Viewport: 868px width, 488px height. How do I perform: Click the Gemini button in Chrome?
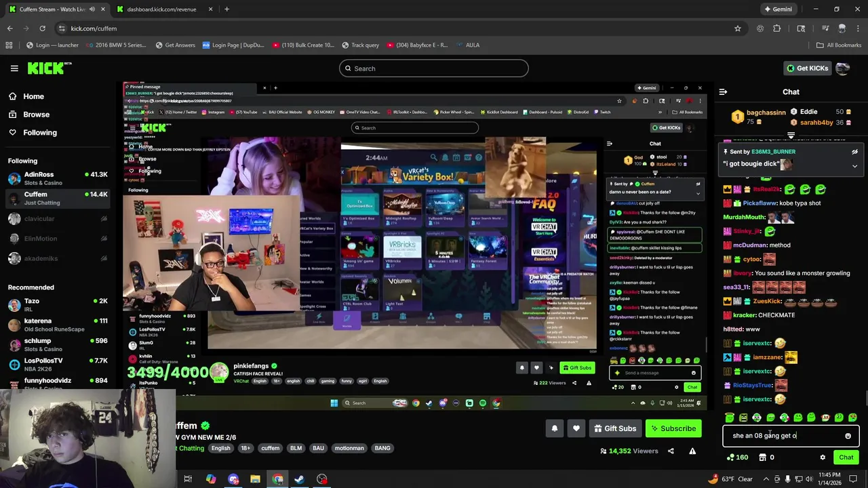pos(777,9)
